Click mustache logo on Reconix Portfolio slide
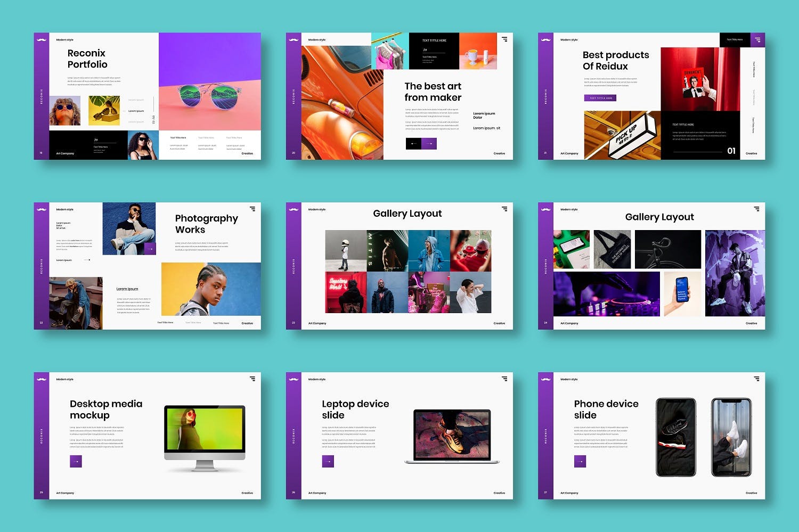The image size is (799, 532). pos(42,40)
